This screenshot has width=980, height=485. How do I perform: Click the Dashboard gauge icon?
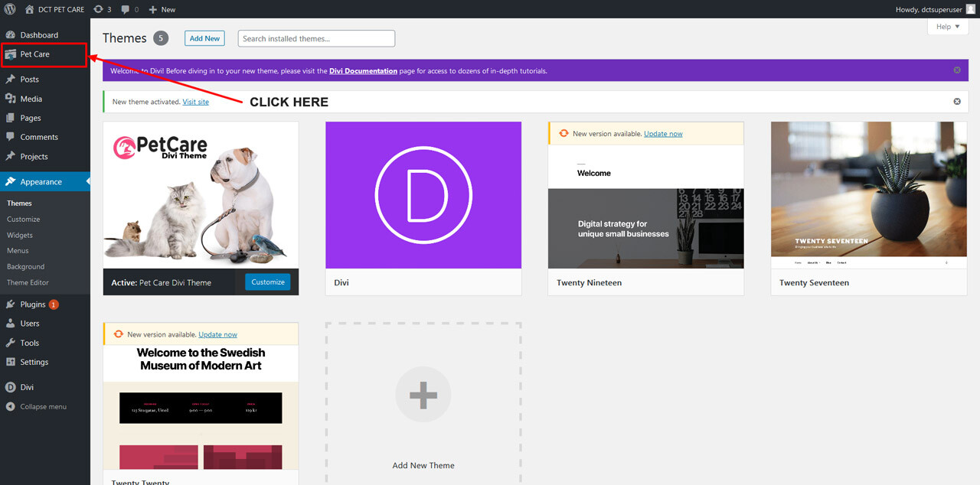coord(11,35)
